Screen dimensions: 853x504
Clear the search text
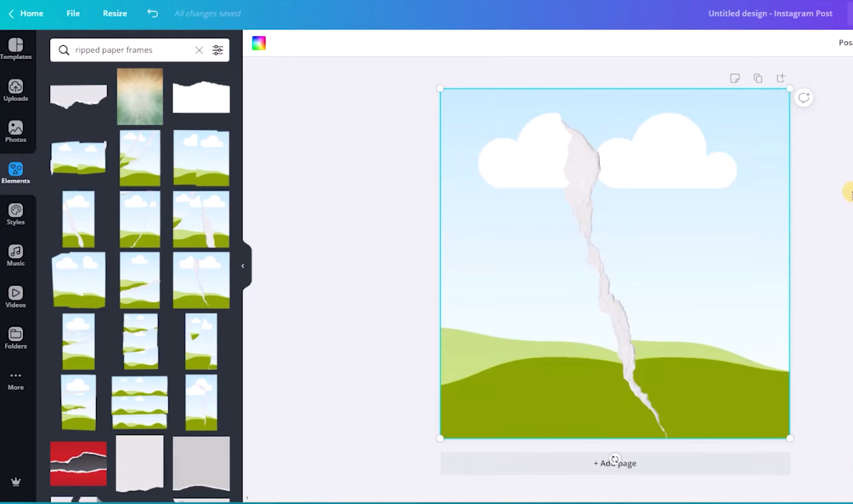pos(199,50)
